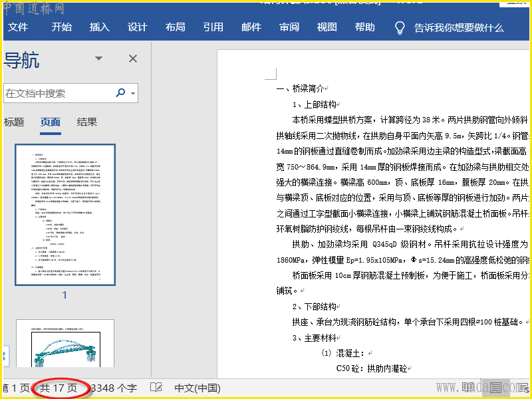Click the 3348 个字 word count

114,388
